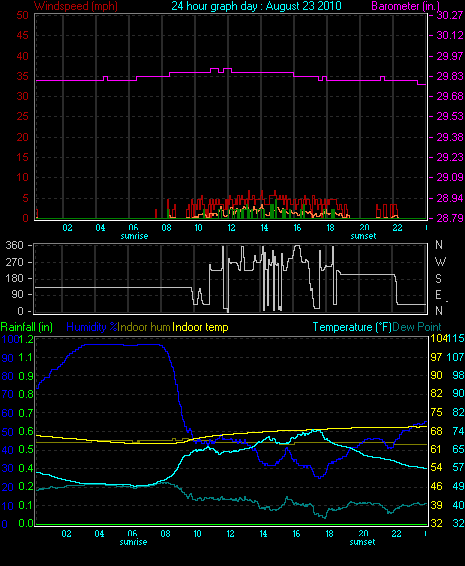Viewport: 465px width, 566px height.
Task: Click the 30.27 barometer axis value
Action: (449, 15)
